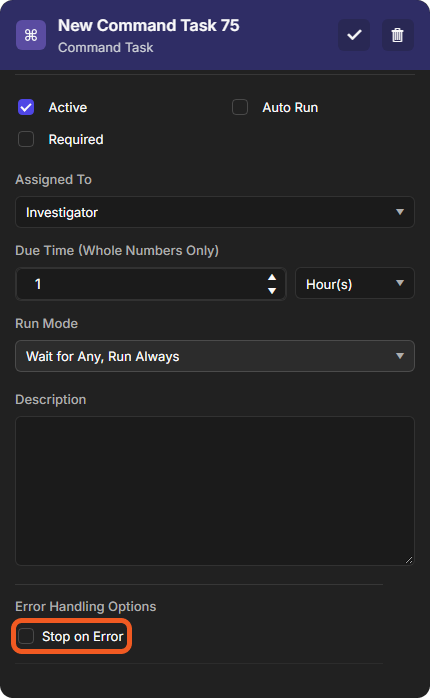
Task: Click the Description resize handle corner
Action: point(409,560)
